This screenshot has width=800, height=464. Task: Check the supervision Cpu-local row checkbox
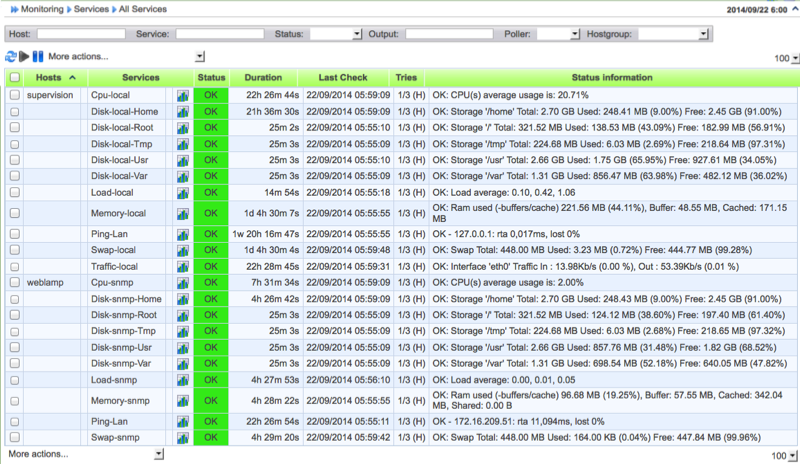(14, 96)
